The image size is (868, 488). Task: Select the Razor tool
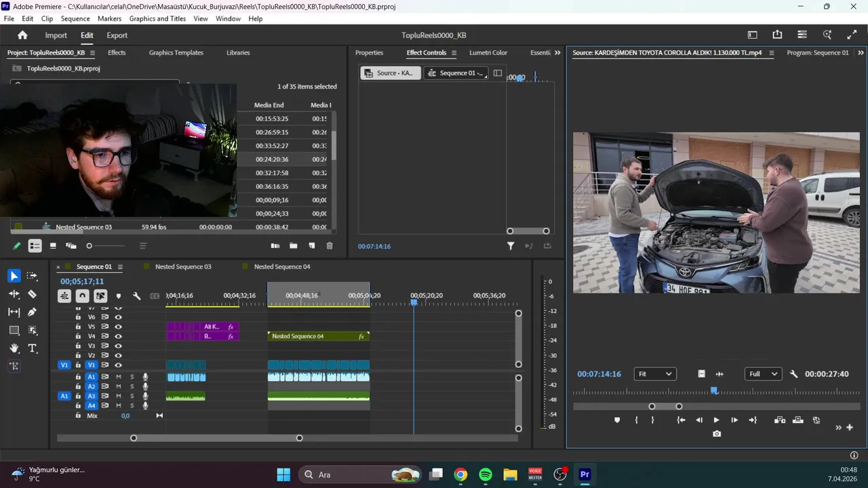(x=32, y=294)
